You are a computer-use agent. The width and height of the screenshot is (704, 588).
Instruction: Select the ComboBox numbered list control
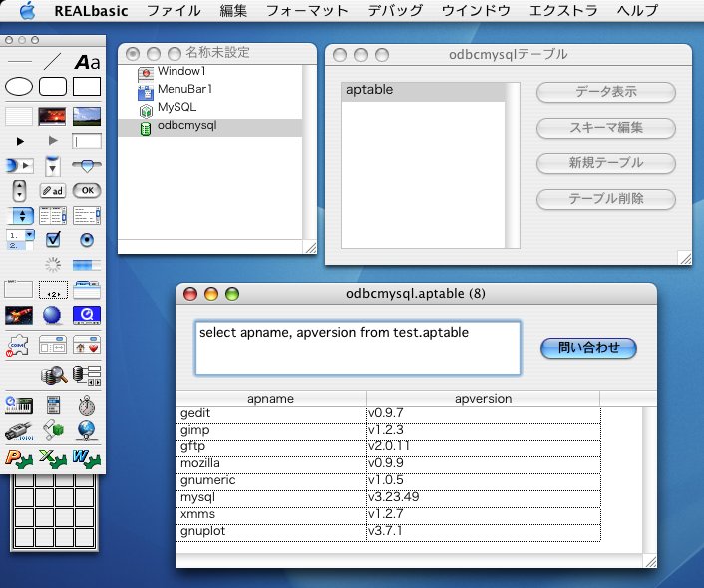[19, 239]
